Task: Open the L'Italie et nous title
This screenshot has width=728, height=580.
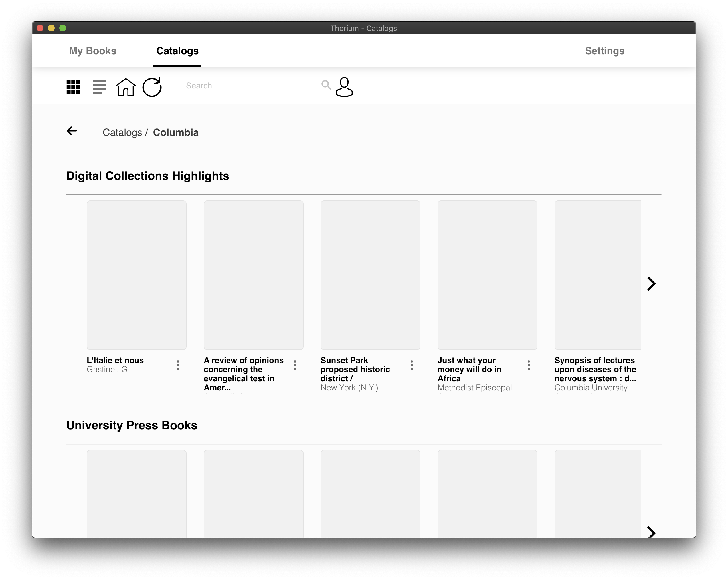Action: 115,360
